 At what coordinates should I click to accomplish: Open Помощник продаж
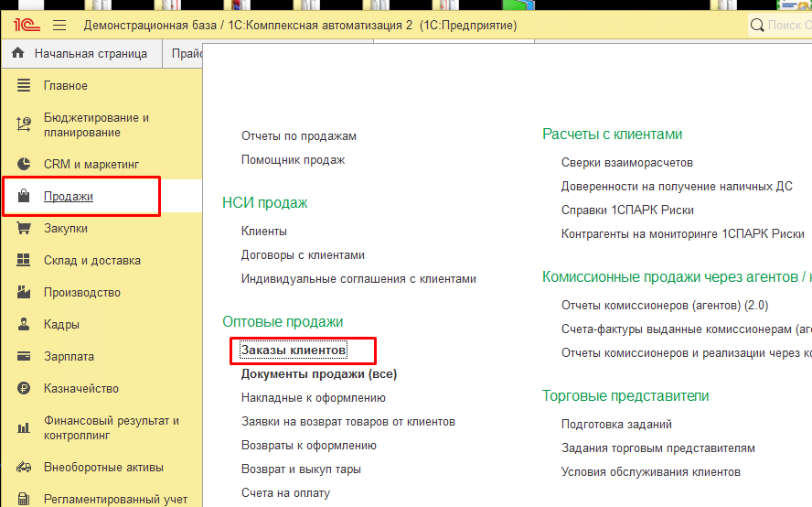[x=293, y=160]
